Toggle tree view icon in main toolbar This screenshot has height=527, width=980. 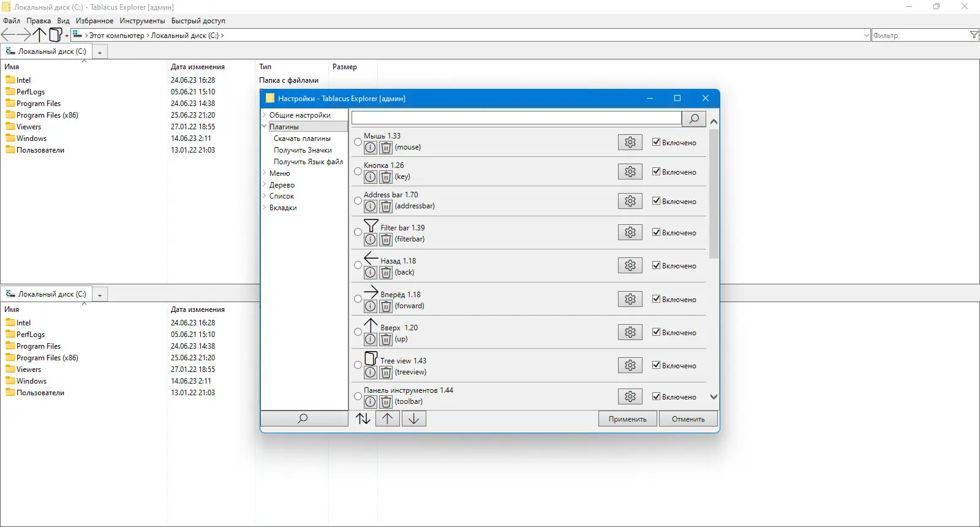55,35
